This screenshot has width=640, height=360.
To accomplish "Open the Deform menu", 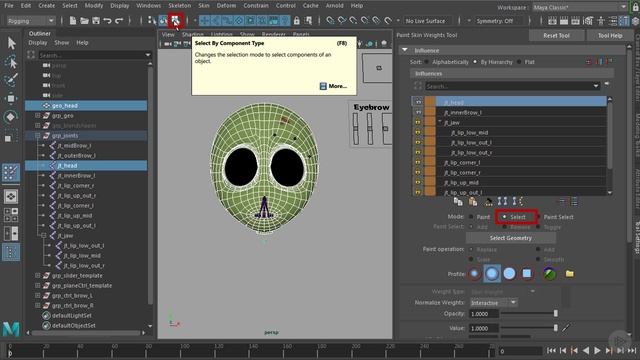I will (x=226, y=6).
